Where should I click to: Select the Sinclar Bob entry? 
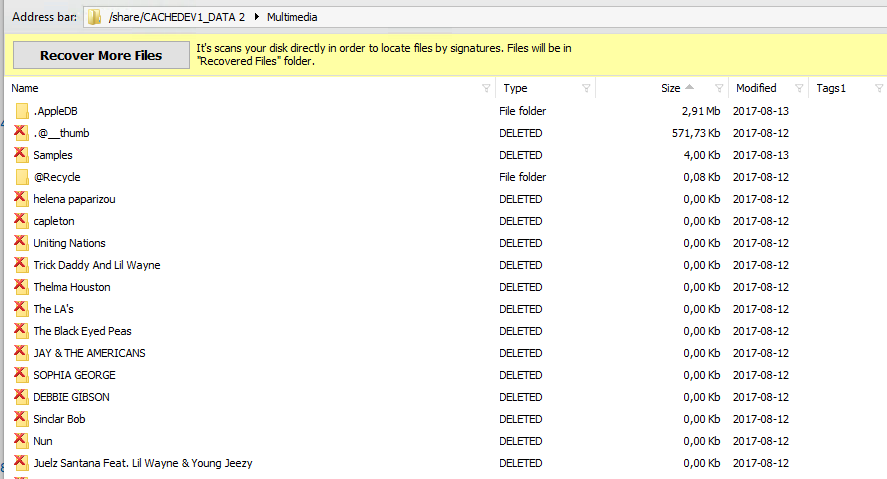(59, 420)
